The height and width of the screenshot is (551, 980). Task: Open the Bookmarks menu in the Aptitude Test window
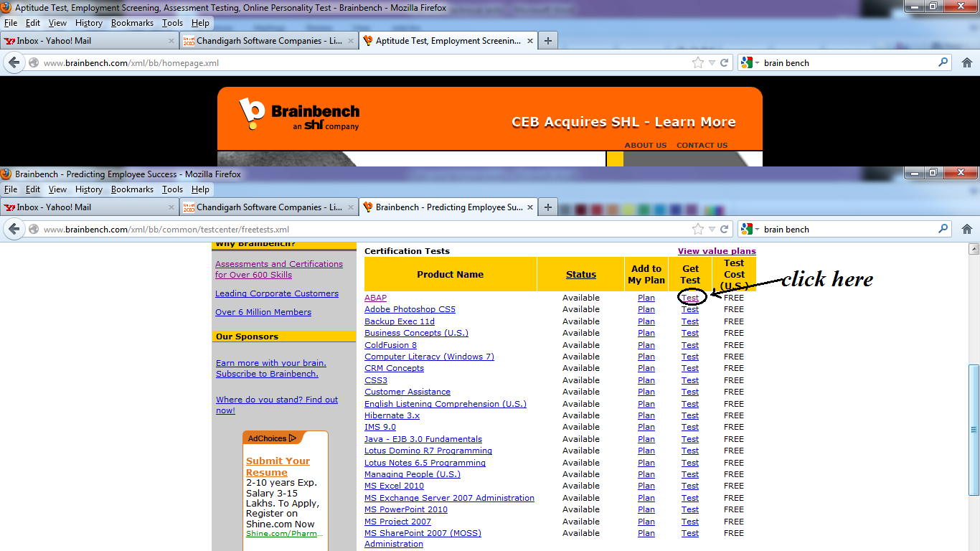click(132, 23)
